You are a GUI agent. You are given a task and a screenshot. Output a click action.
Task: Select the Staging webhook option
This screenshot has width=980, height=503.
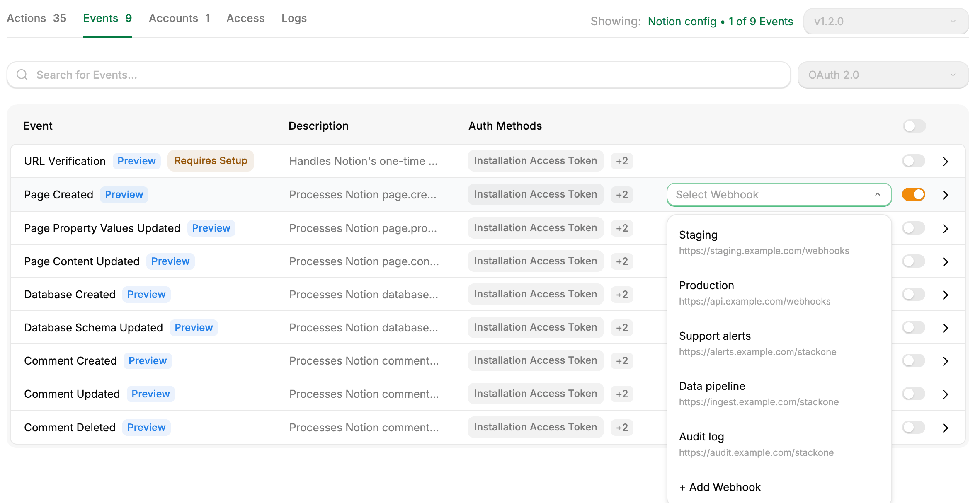(x=779, y=242)
